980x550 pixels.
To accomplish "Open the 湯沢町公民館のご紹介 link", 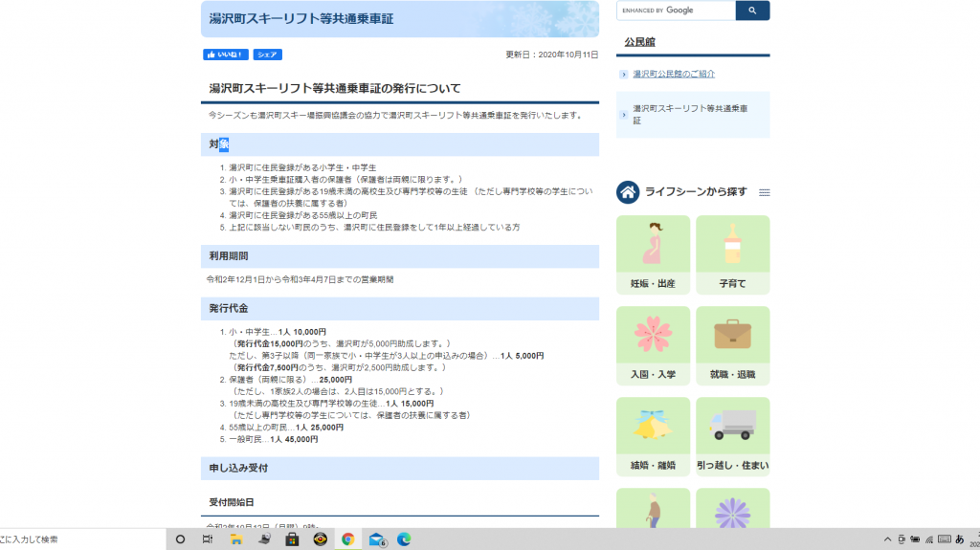I will [674, 74].
